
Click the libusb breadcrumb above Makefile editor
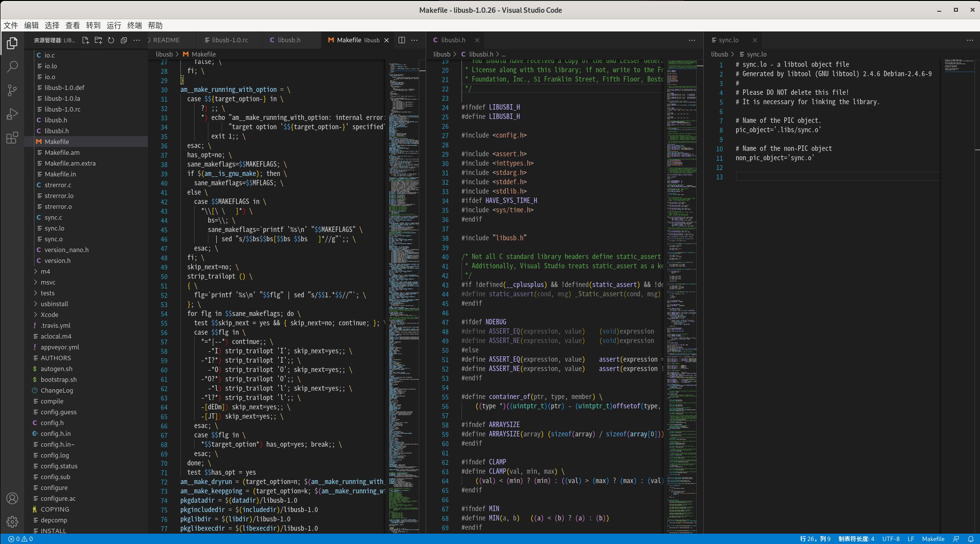click(164, 55)
